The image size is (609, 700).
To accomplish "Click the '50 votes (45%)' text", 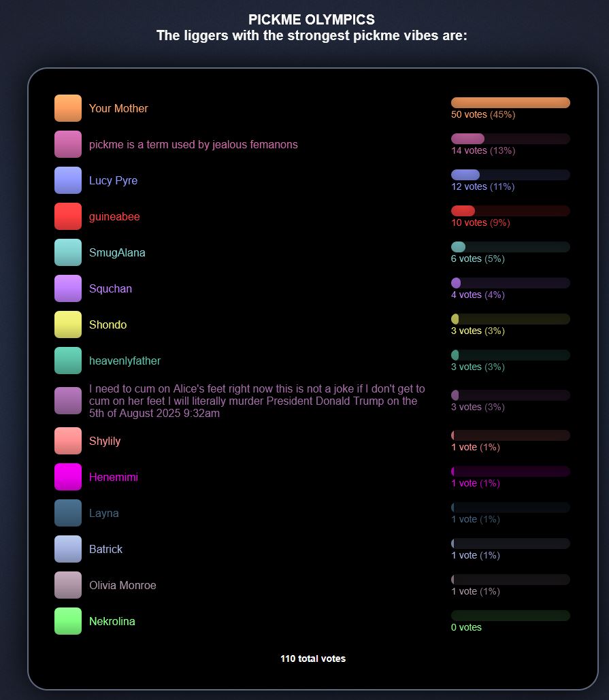I will 483,115.
